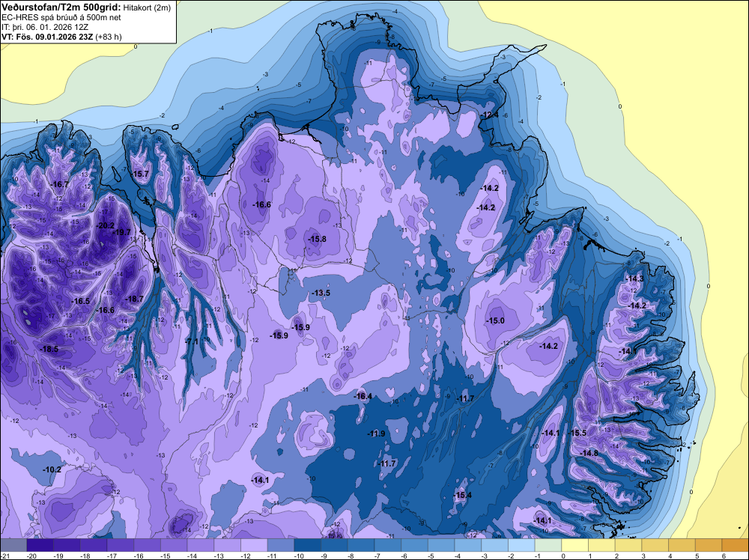This screenshot has width=749, height=560.
Task: Pick the legend swatch between -20 and -19
Action: click(40, 545)
